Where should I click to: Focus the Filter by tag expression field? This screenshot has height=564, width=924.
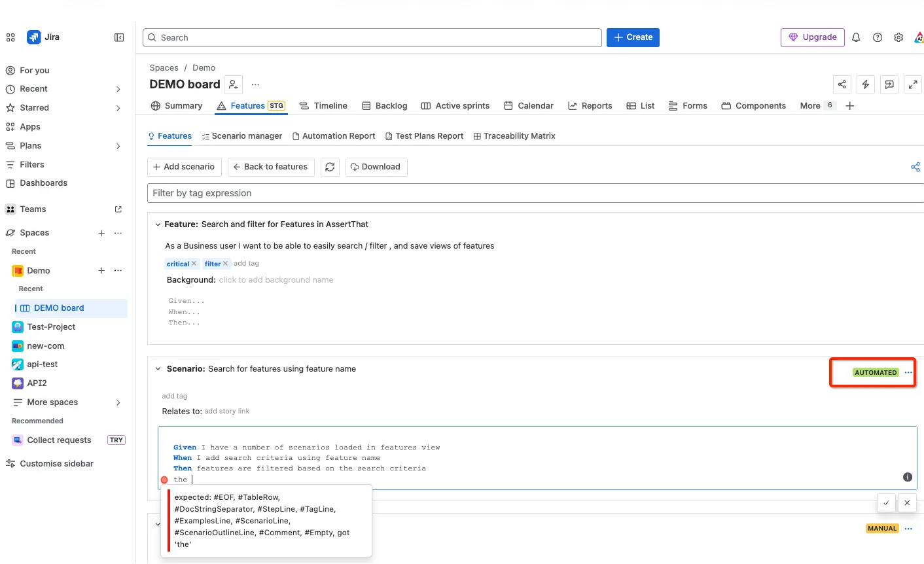coord(535,193)
